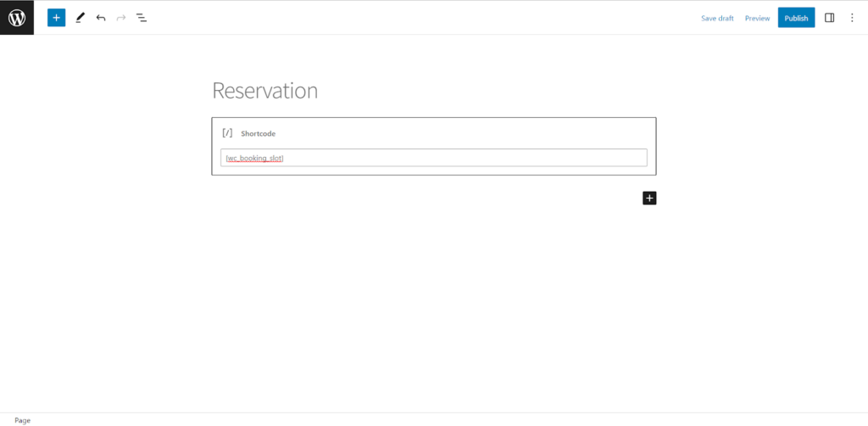Click the Save draft link

click(x=717, y=19)
